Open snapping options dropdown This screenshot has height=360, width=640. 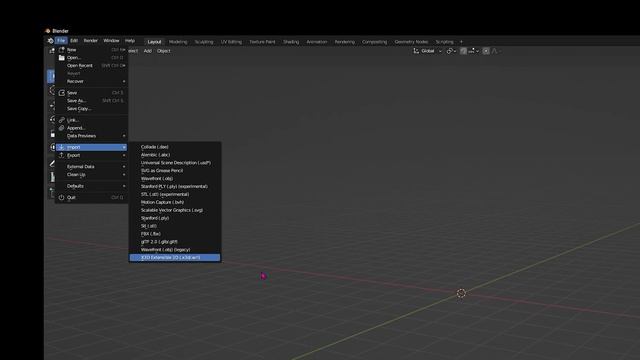pyautogui.click(x=473, y=51)
